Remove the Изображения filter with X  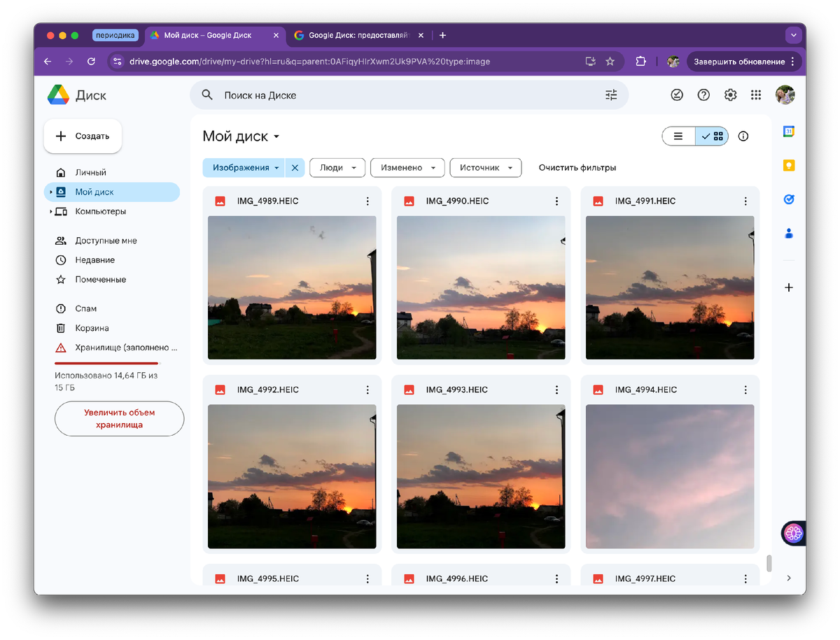(295, 168)
